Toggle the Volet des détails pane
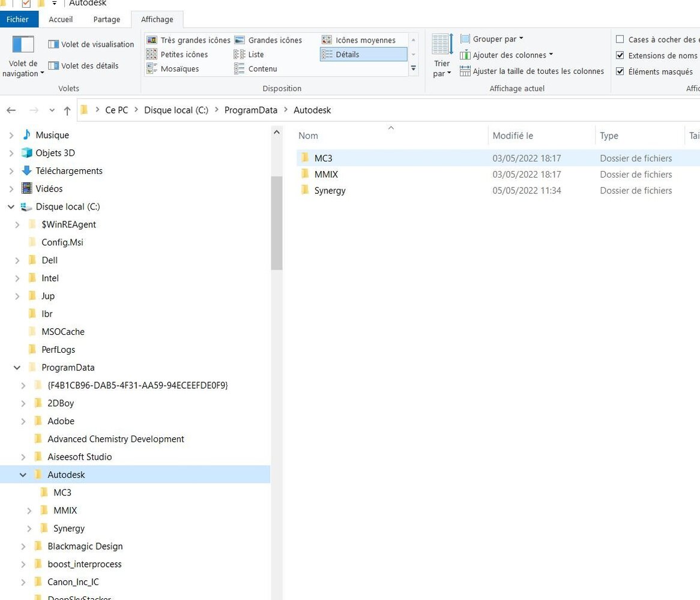 point(83,65)
